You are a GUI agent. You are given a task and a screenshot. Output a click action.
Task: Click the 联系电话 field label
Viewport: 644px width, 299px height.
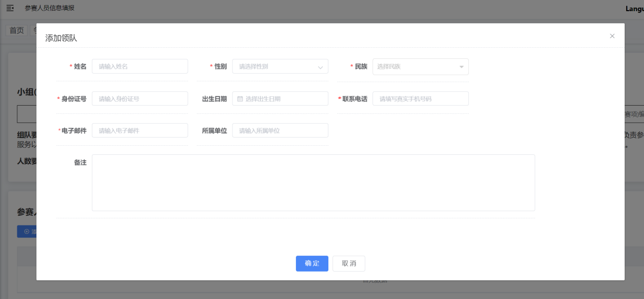point(355,99)
